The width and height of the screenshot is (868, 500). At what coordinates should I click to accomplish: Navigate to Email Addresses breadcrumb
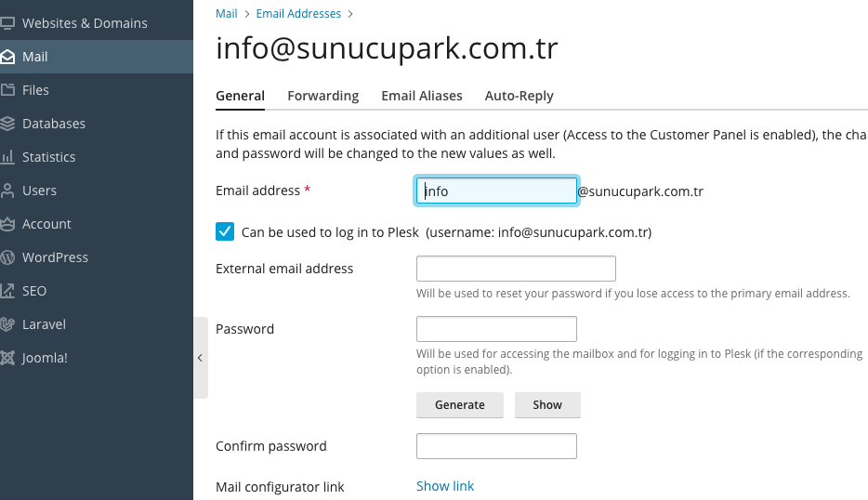tap(297, 14)
